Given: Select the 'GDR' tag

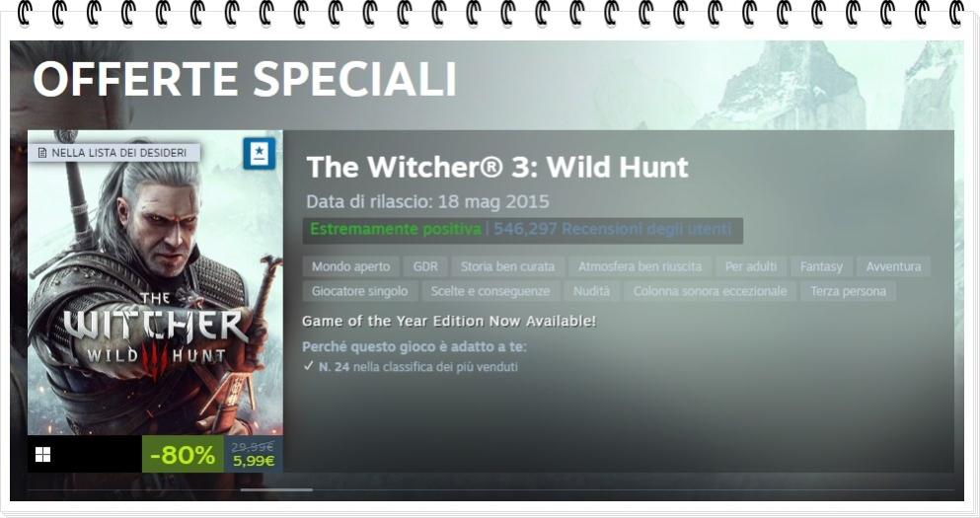Looking at the screenshot, I should pos(425,266).
